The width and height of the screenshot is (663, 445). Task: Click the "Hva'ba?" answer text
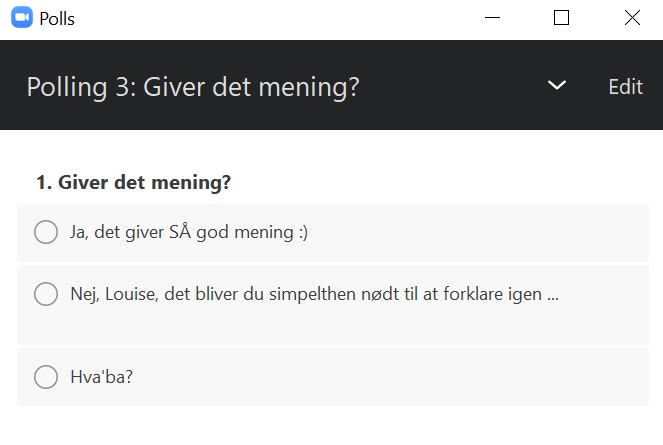(102, 378)
